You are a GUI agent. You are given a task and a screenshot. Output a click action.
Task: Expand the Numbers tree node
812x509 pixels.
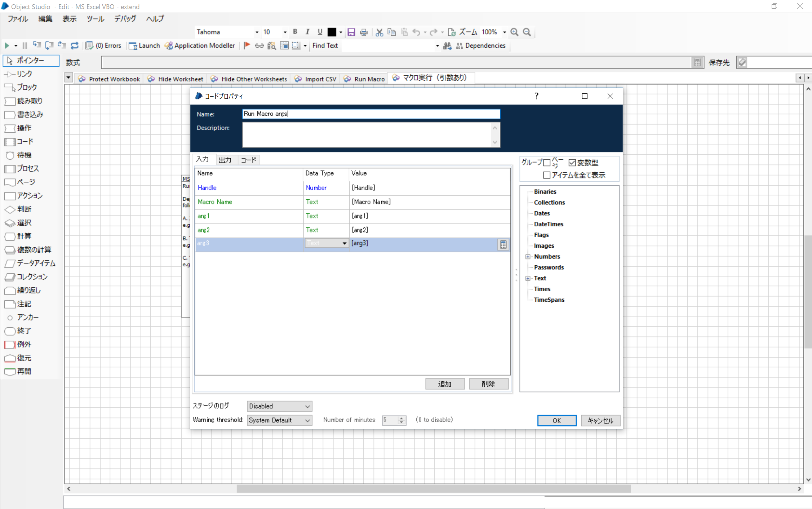528,257
